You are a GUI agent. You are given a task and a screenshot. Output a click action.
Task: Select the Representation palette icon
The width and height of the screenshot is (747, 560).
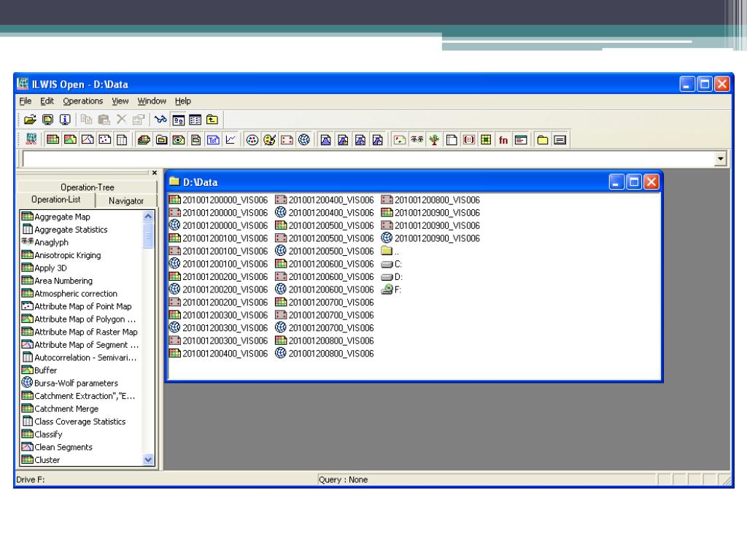coord(269,139)
